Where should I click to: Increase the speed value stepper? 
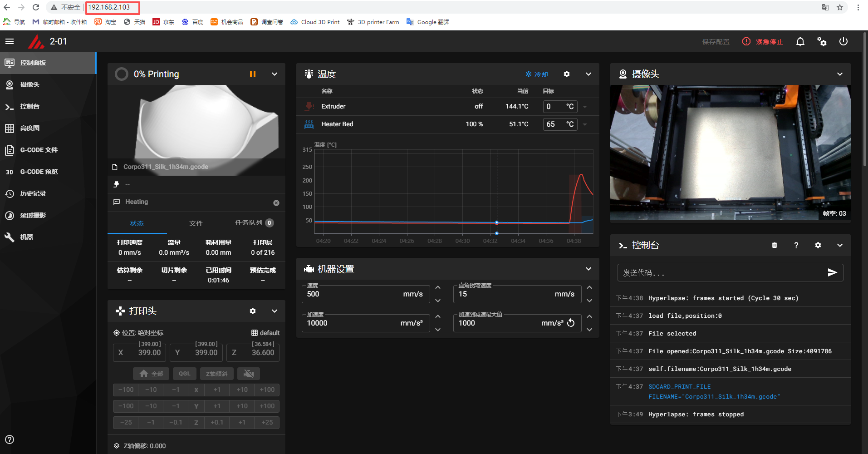tap(438, 287)
